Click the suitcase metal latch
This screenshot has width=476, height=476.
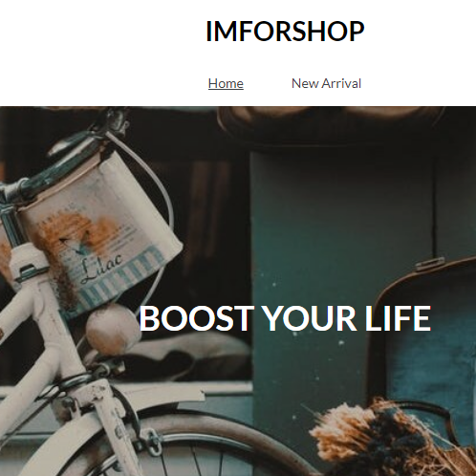coord(429,265)
